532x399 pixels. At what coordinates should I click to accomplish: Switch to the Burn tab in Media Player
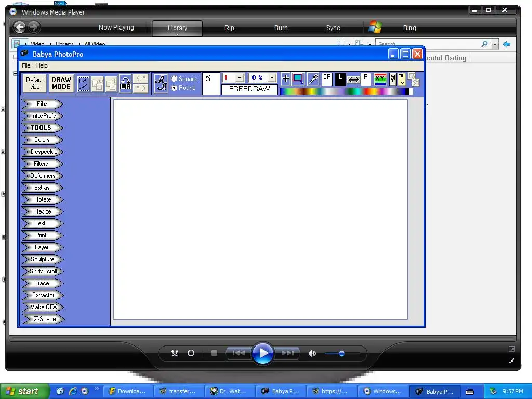click(x=281, y=28)
